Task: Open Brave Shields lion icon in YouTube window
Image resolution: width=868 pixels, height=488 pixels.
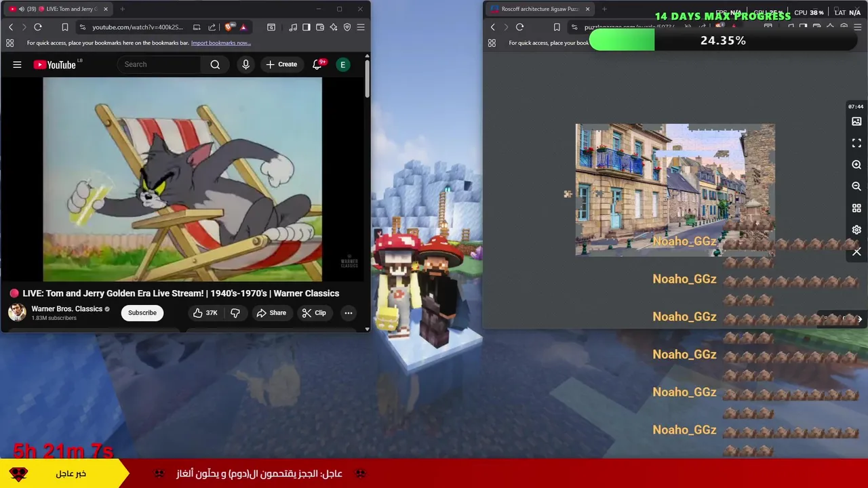Action: click(x=230, y=27)
